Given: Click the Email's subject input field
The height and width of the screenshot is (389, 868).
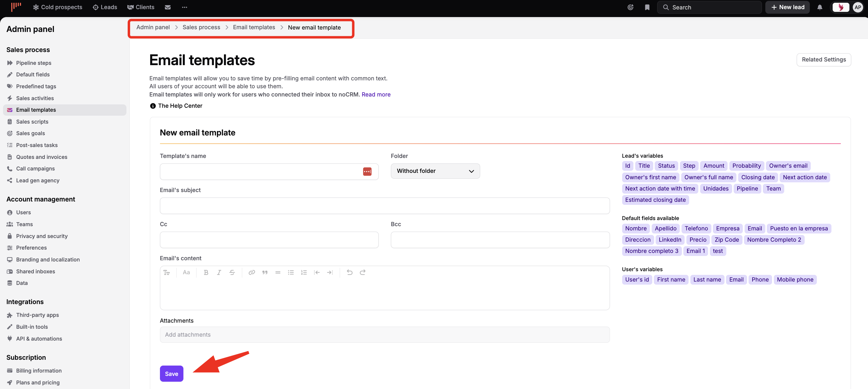Looking at the screenshot, I should coord(384,205).
